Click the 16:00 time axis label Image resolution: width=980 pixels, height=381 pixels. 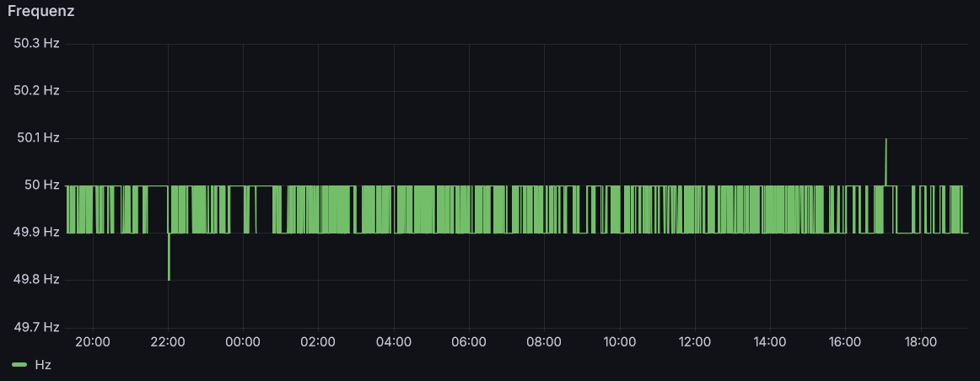tap(845, 341)
